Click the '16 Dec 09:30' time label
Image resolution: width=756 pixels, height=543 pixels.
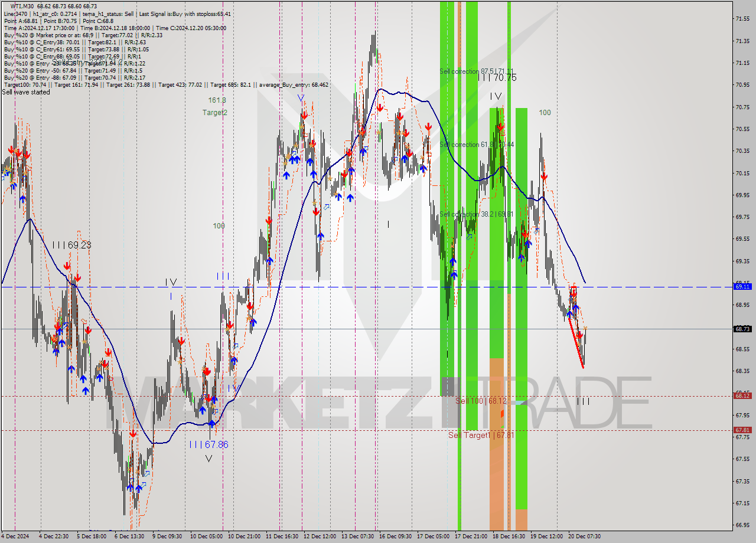tap(395, 537)
